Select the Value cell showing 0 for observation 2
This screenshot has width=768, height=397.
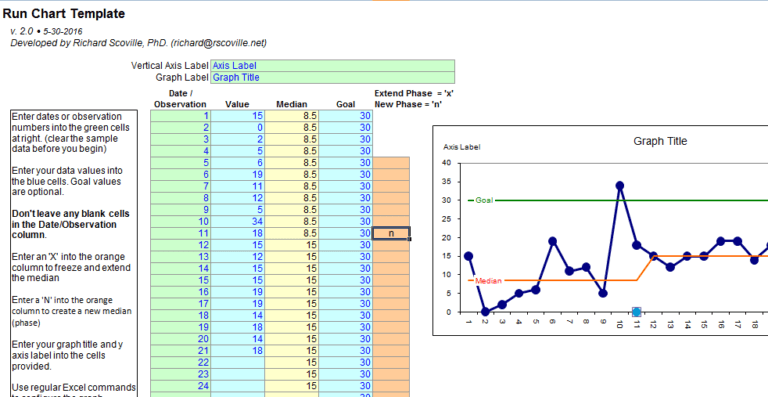(x=238, y=128)
